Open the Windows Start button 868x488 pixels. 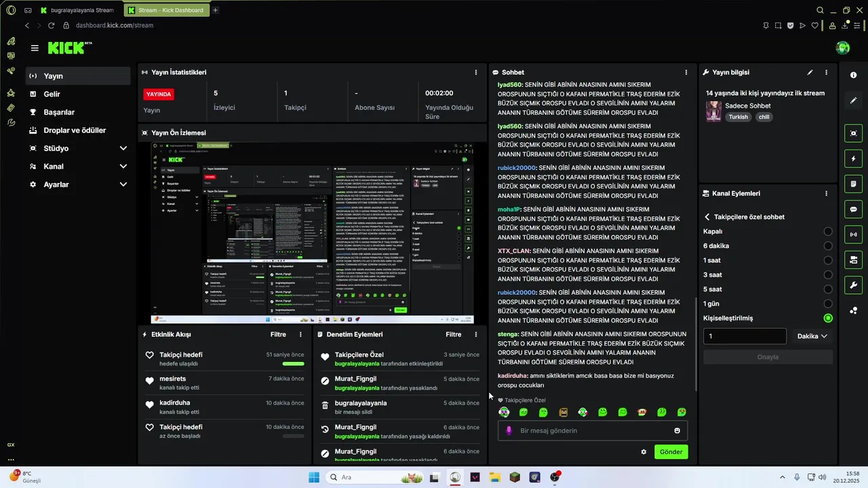click(x=313, y=477)
